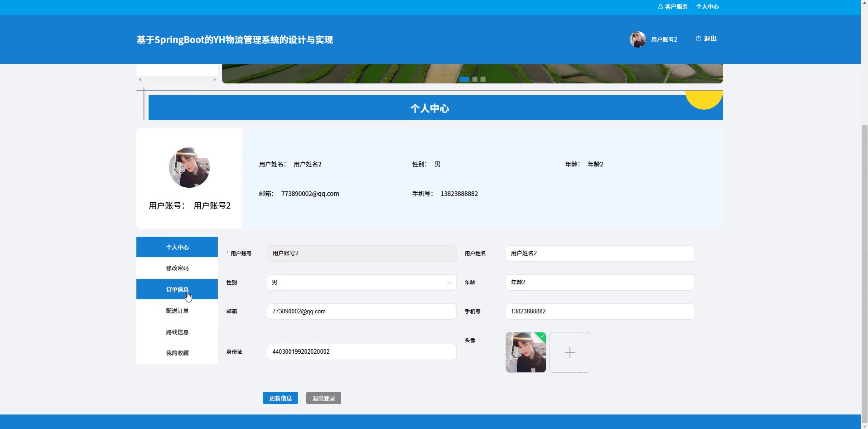This screenshot has height=429, width=868.
Task: Open 配送订单 in the sidebar
Action: [x=177, y=311]
